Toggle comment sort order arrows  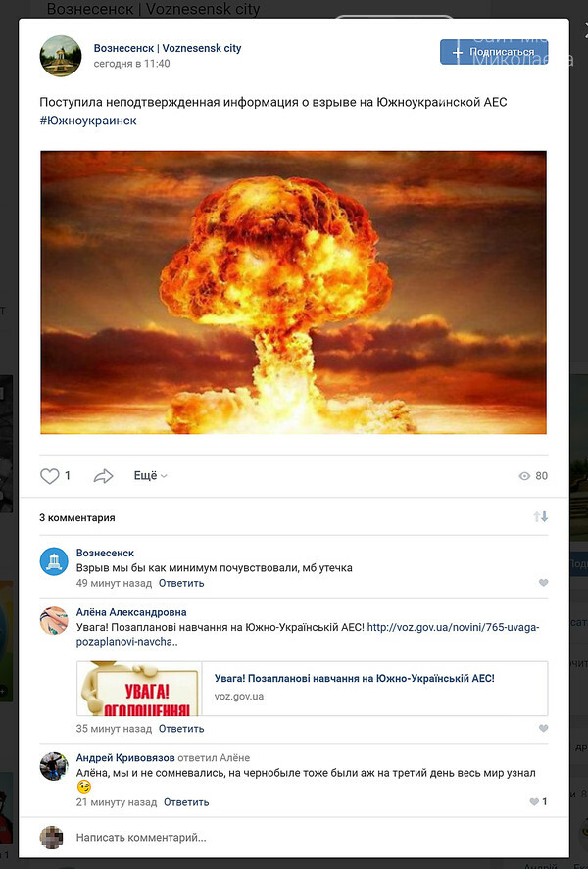pyautogui.click(x=541, y=516)
